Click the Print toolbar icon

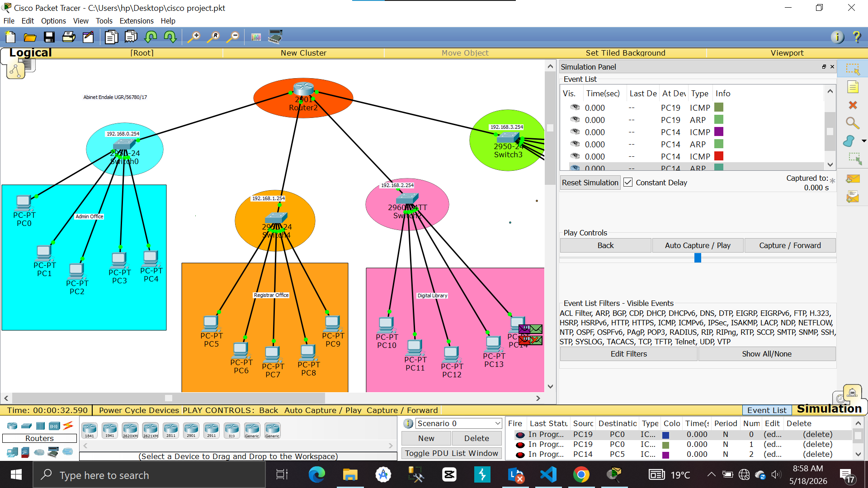69,37
